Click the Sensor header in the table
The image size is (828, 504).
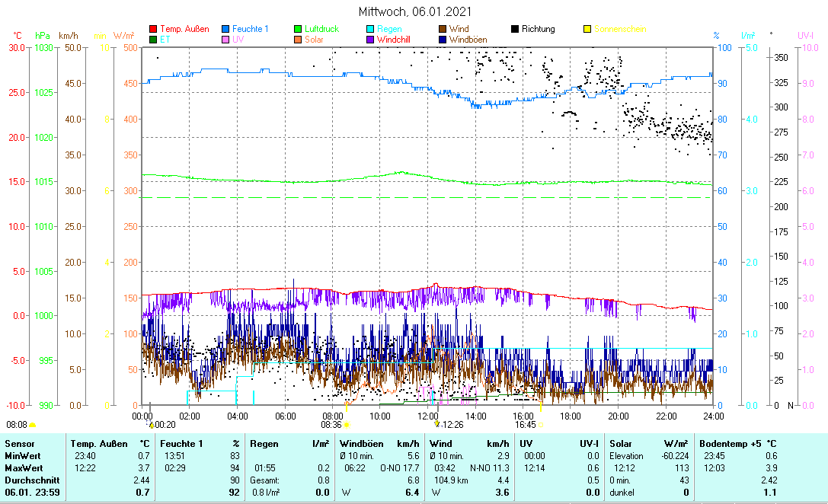click(x=19, y=443)
